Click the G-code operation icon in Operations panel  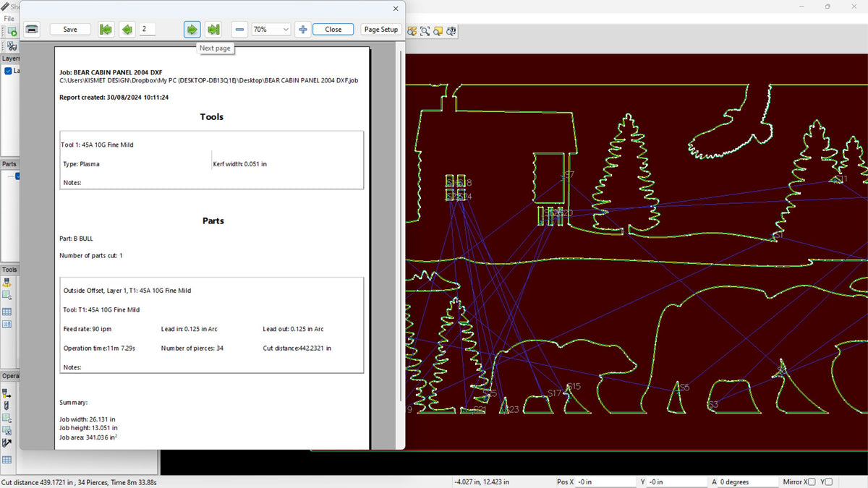[7, 419]
